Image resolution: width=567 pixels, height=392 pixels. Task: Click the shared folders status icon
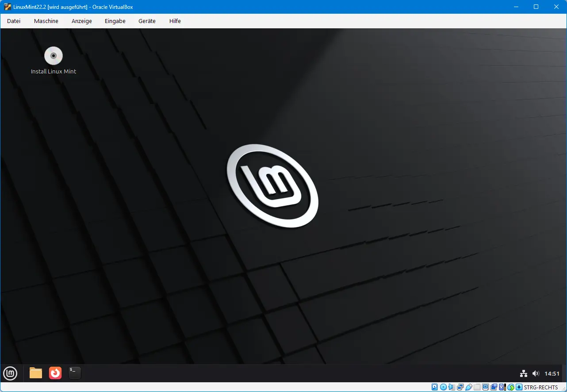click(477, 387)
